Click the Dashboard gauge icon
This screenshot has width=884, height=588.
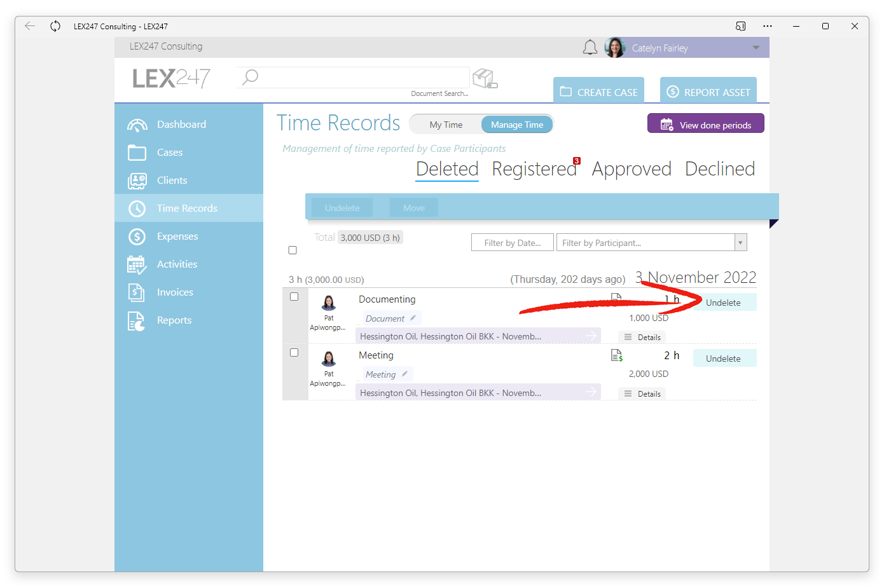(137, 125)
